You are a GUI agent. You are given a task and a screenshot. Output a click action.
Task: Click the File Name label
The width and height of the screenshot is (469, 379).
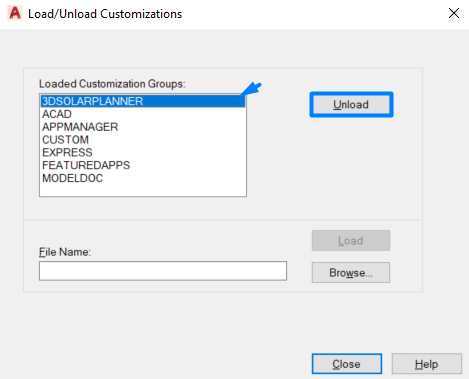(65, 252)
